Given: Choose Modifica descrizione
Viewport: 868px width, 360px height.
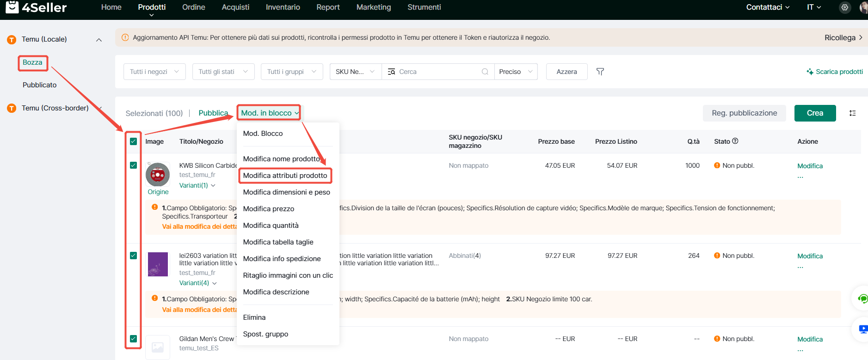Looking at the screenshot, I should (x=288, y=292).
